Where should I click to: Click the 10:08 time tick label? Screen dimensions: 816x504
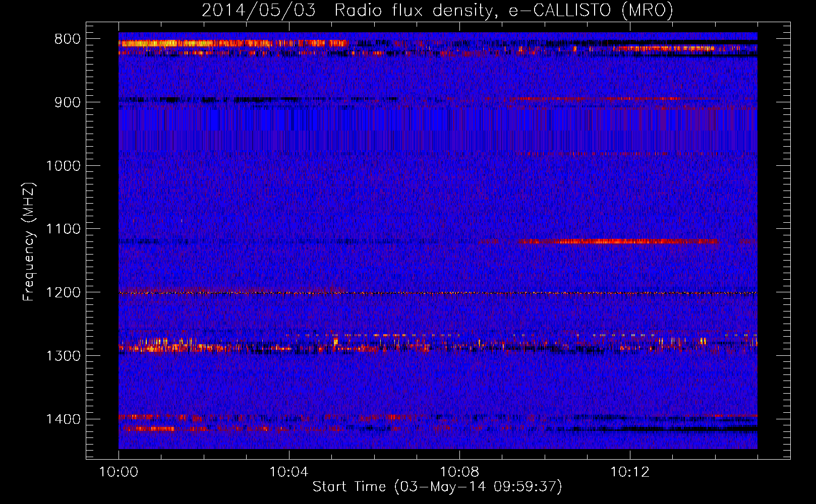(x=459, y=472)
